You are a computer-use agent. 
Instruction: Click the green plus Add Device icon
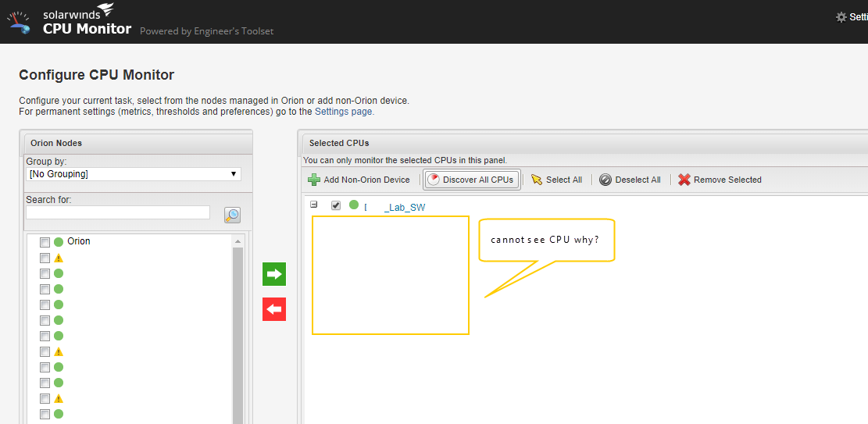point(314,180)
